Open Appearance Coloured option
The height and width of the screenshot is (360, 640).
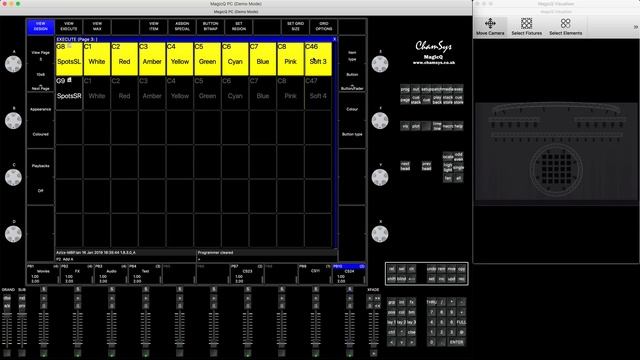click(x=40, y=121)
